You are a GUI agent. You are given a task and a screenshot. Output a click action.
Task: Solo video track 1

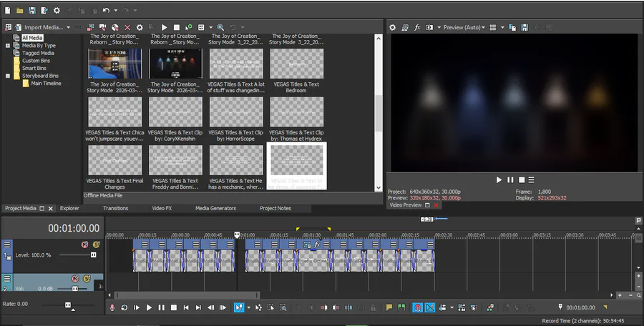point(95,244)
